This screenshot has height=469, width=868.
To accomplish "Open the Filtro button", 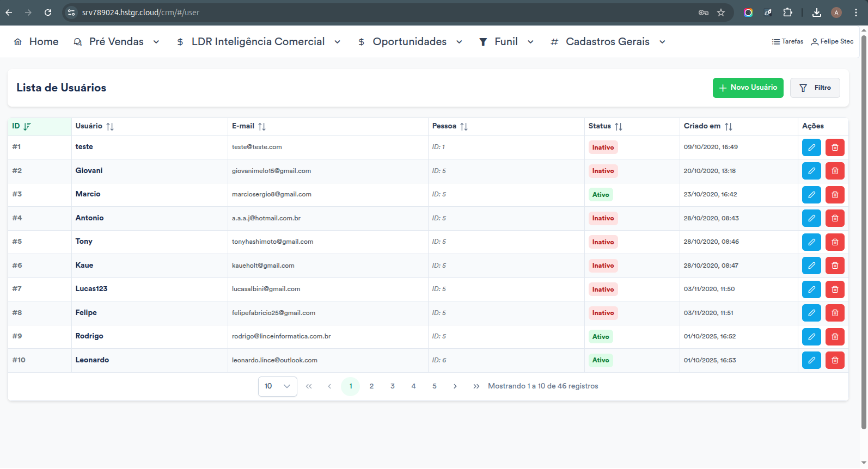I will click(815, 88).
